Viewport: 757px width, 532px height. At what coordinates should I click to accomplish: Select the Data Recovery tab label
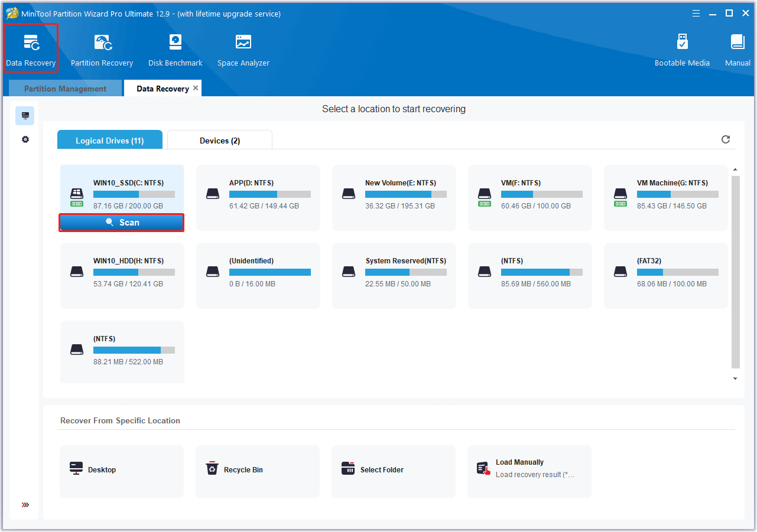163,89
